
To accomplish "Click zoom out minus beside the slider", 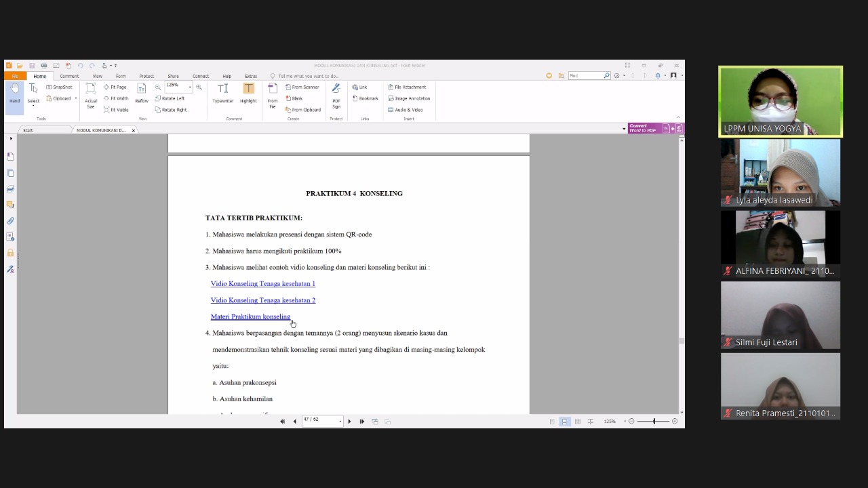I will [x=631, y=421].
